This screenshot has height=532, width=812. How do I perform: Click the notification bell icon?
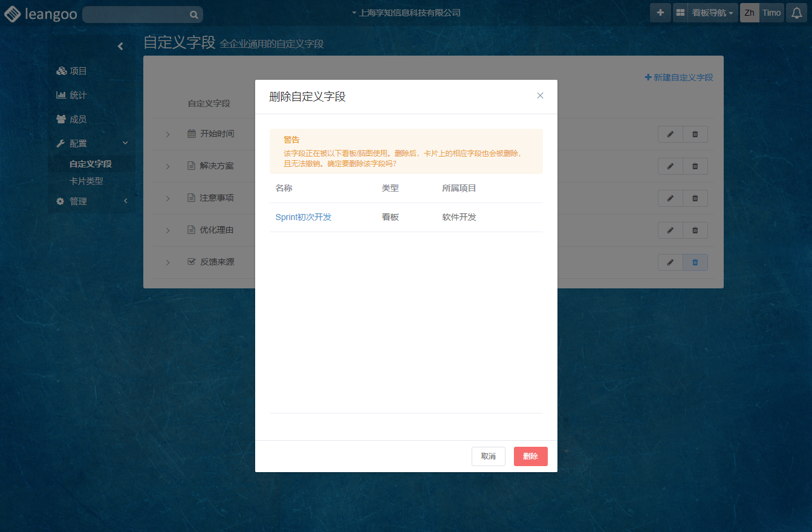tap(797, 13)
